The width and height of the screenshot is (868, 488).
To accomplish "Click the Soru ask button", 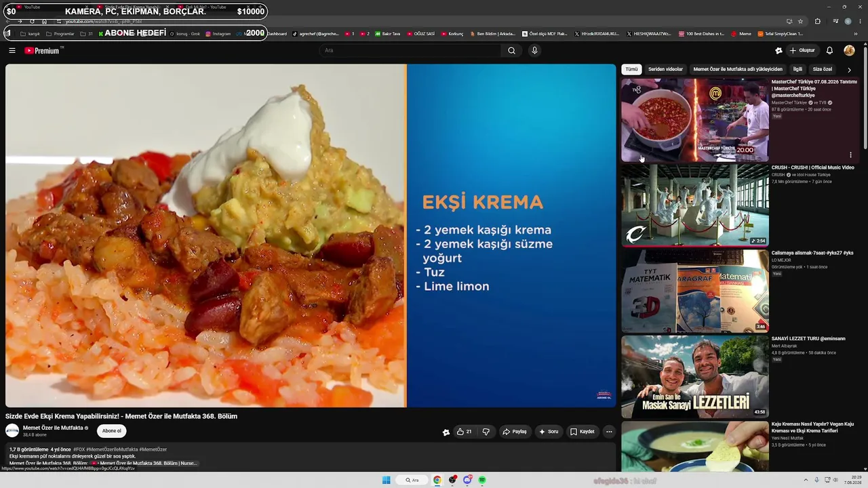I will [x=549, y=432].
